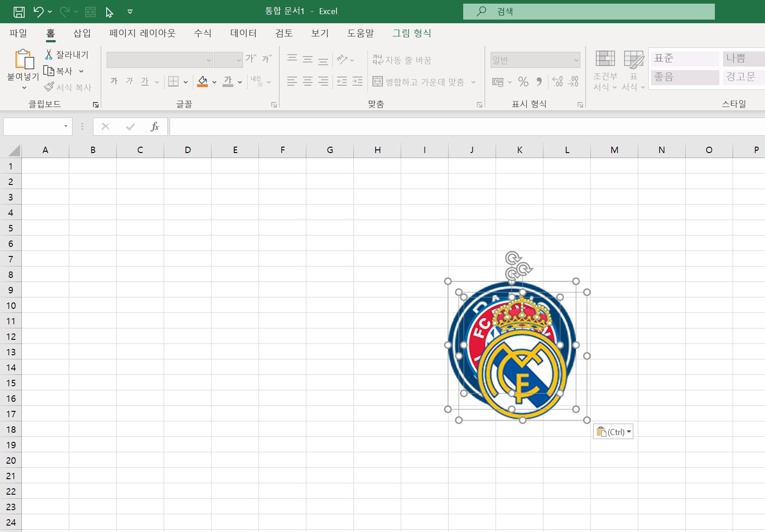Open font color dropdown arrow
The height and width of the screenshot is (532, 765).
pos(240,82)
